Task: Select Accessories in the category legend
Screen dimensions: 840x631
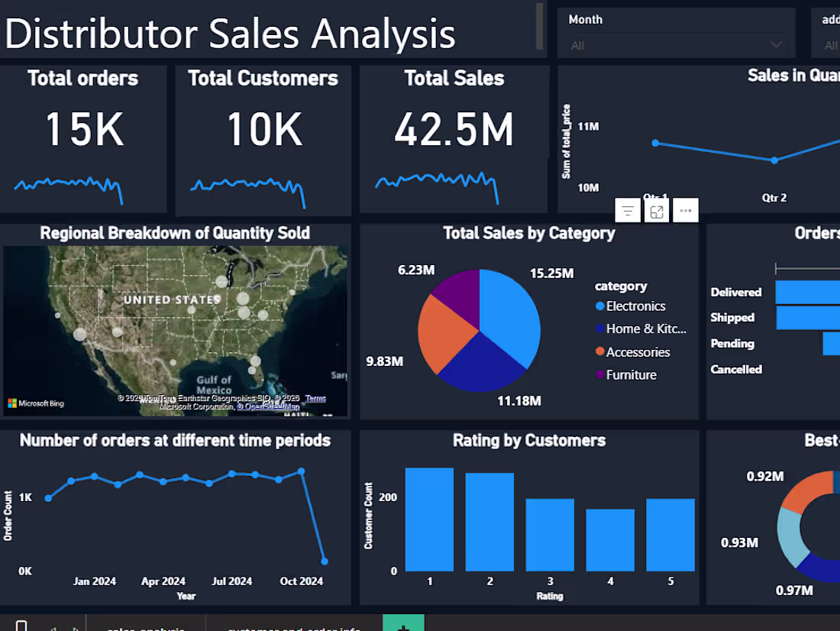Action: coord(633,352)
